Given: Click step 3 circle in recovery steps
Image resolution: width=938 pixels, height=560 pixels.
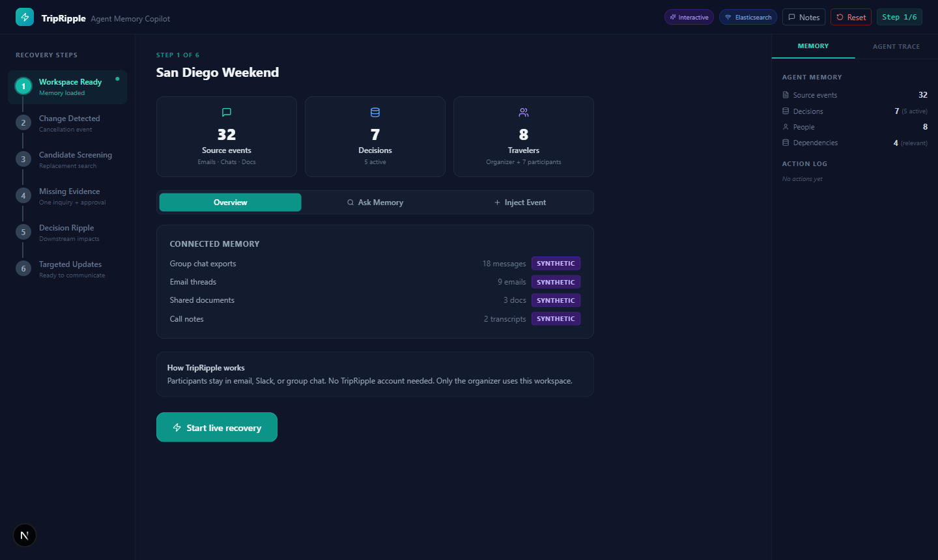Looking at the screenshot, I should pyautogui.click(x=23, y=159).
